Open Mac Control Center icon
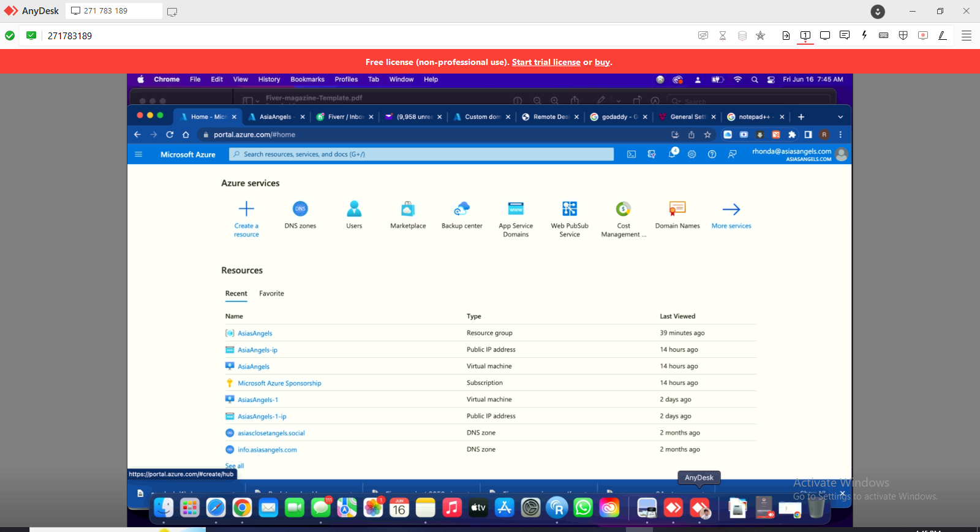Viewport: 980px width, 532px height. (771, 80)
